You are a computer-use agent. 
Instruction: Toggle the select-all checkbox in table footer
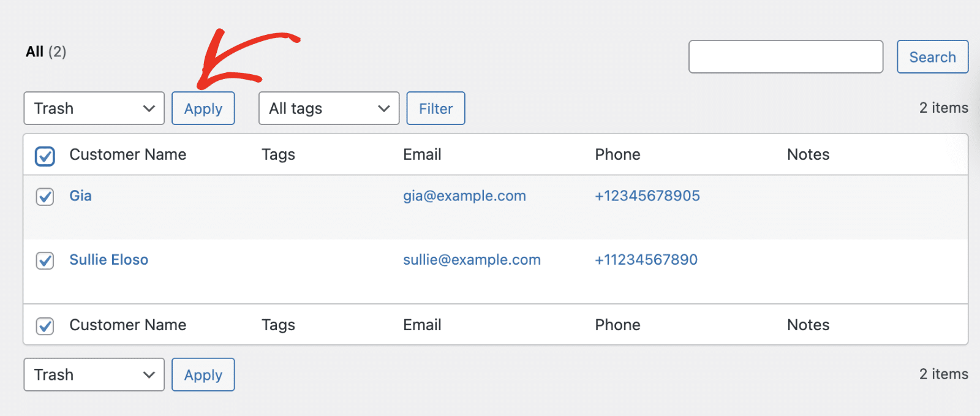[45, 326]
